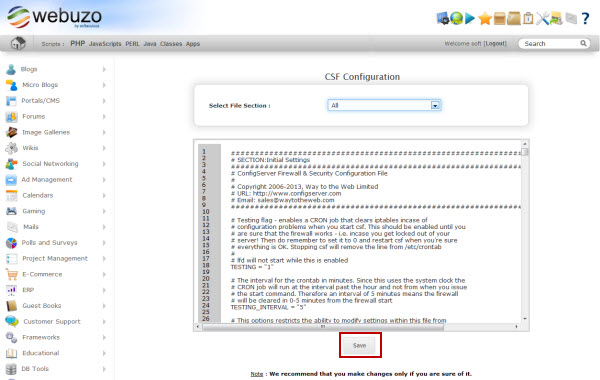Click the Forums category icon
The image size is (600, 380).
11,117
